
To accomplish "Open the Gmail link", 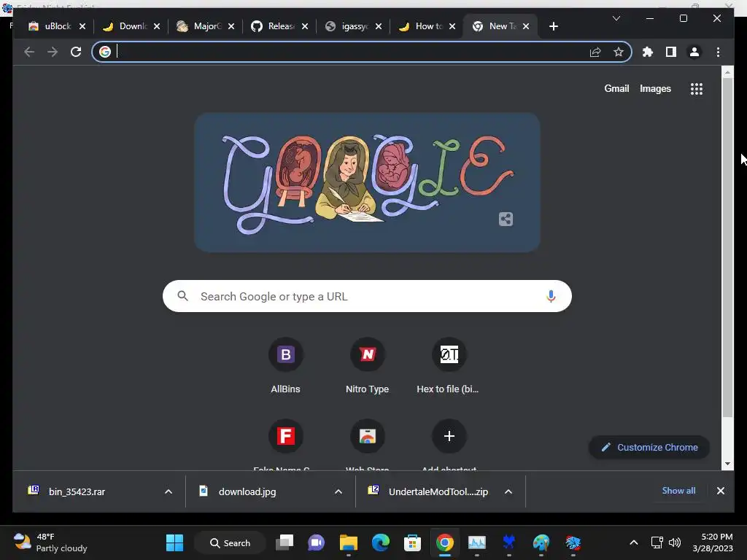I will (x=616, y=88).
